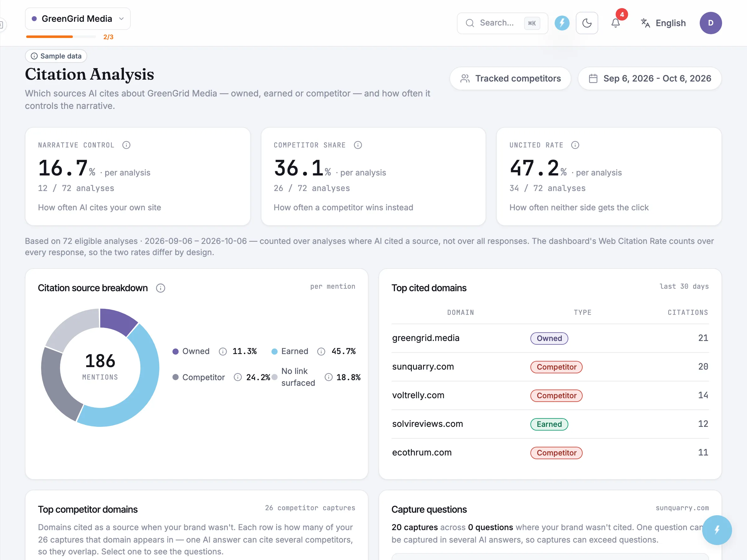Click the DOMAIN column header
Viewport: 747px width, 560px height.
pos(461,313)
